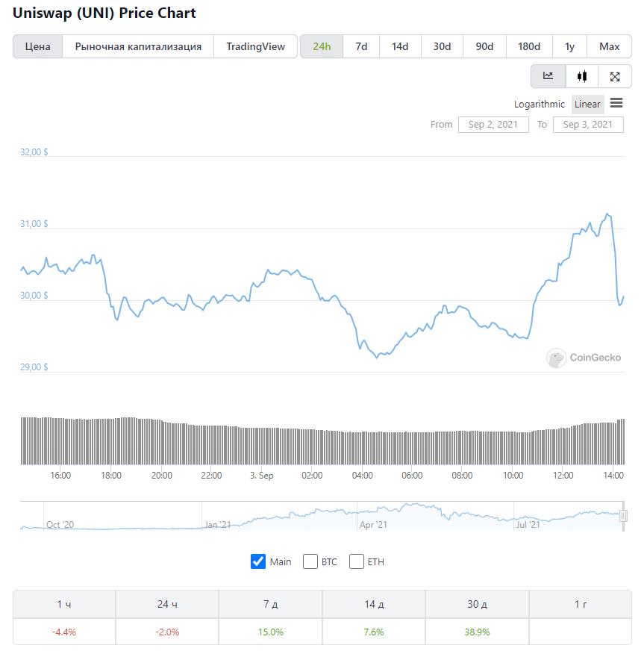Image resolution: width=644 pixels, height=660 pixels.
Task: Grab the navigator range right handle
Action: coord(623,516)
